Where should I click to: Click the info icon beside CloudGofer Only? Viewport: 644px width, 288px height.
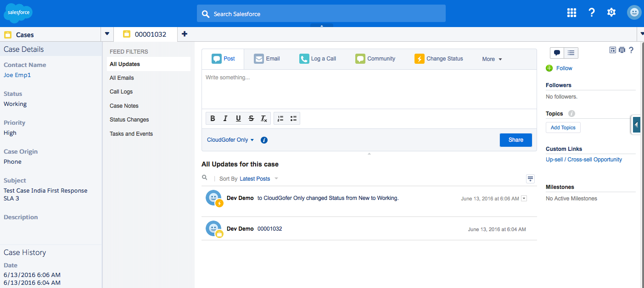coord(264,140)
